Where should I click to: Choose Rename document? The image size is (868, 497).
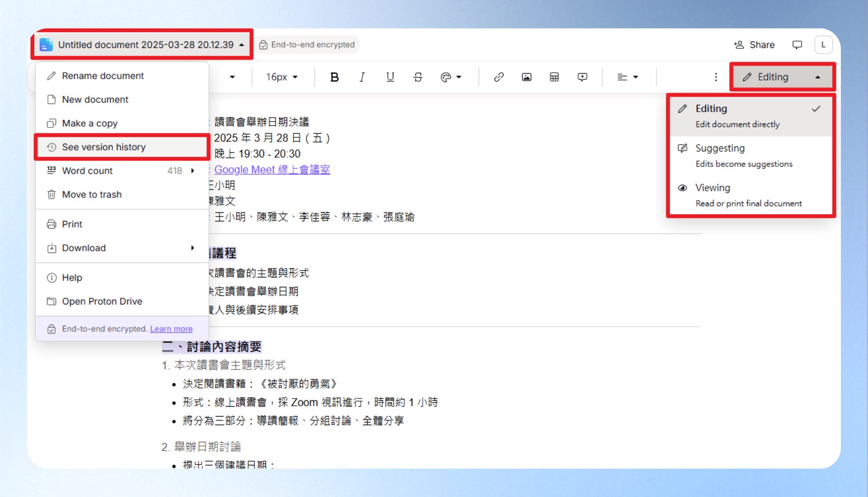tap(122, 76)
